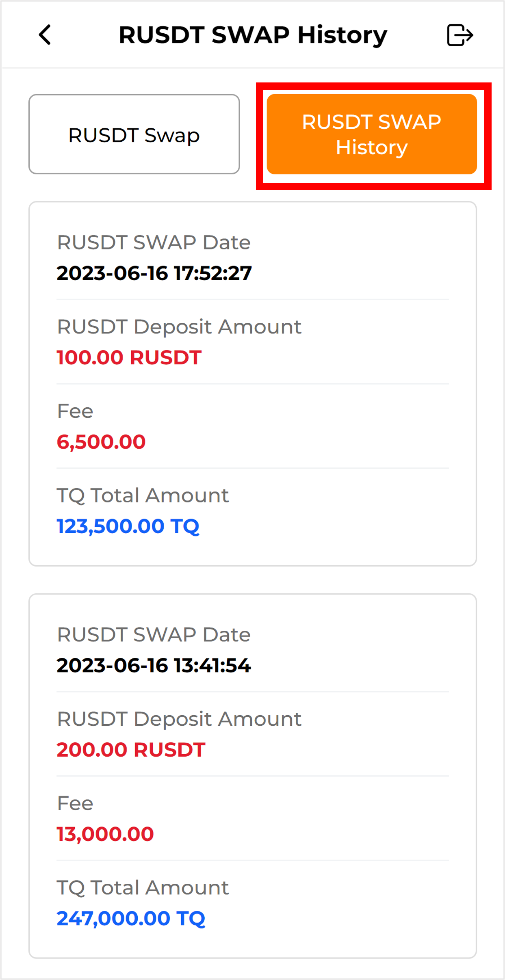
Task: Click the 123,500.00 TQ total amount
Action: [128, 526]
